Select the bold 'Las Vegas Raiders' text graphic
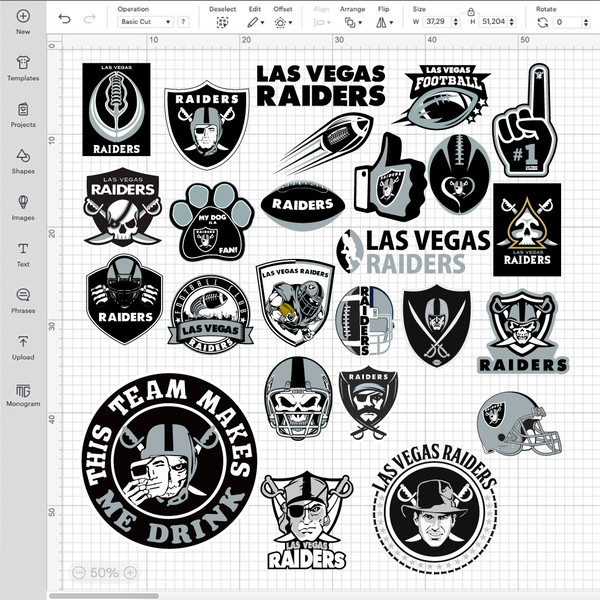Viewport: 600px width, 600px height. pyautogui.click(x=321, y=86)
